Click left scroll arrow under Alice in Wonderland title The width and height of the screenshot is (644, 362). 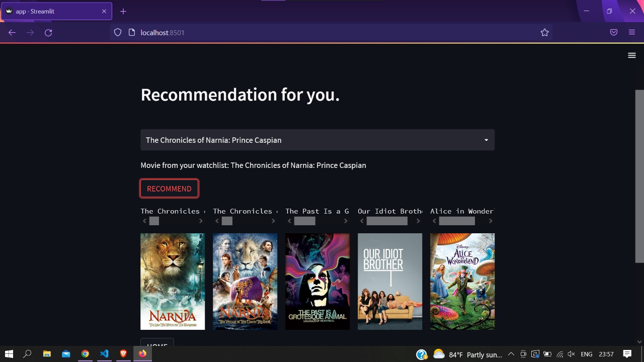pos(434,221)
